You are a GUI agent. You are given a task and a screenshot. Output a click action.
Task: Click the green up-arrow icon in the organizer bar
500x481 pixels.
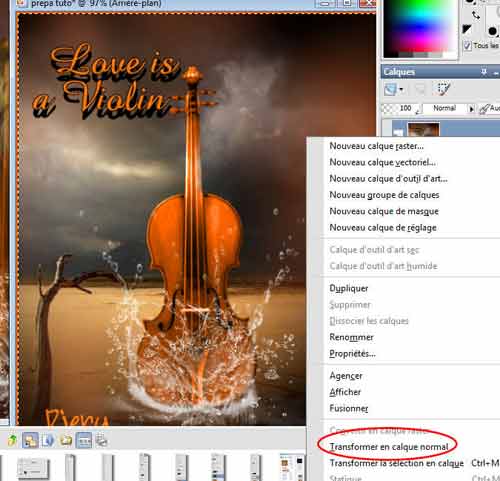tap(12, 440)
